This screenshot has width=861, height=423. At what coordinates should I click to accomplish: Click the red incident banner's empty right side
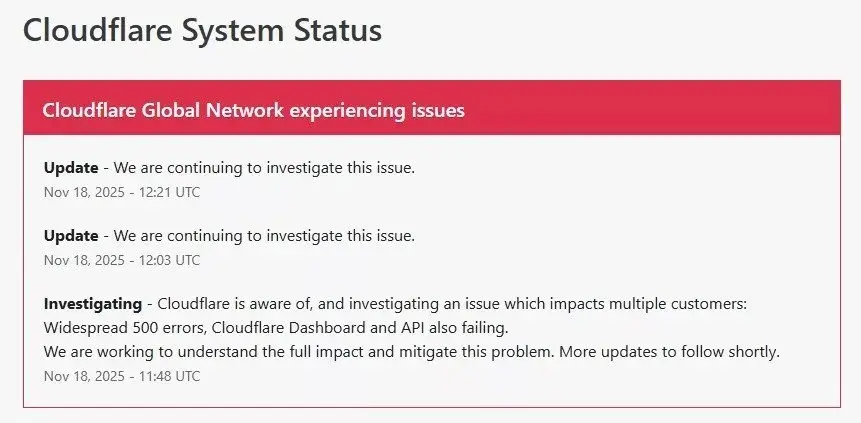pyautogui.click(x=680, y=110)
